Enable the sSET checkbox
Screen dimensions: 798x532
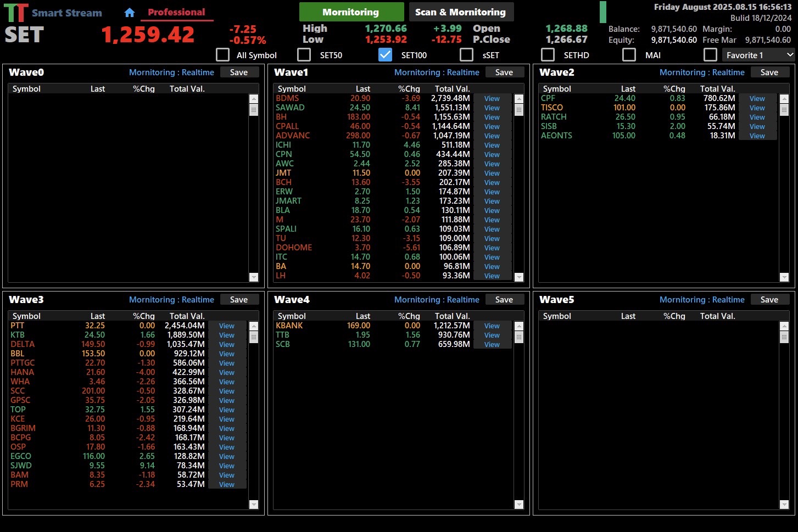466,55
